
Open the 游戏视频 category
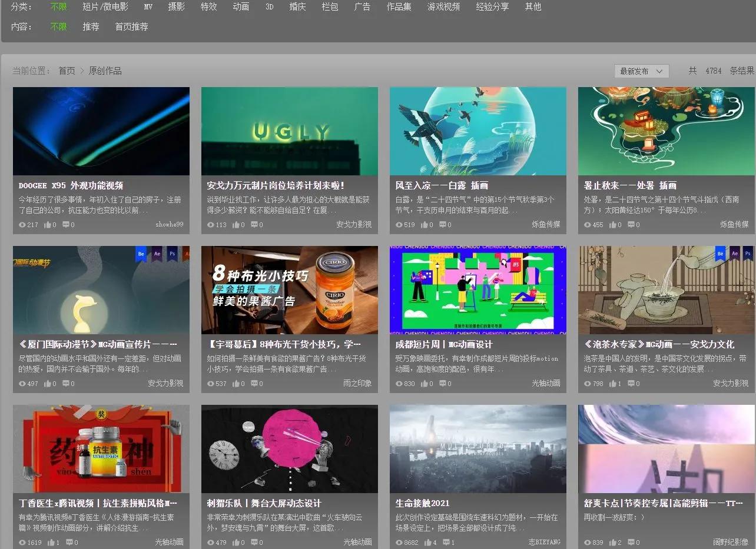tap(443, 7)
